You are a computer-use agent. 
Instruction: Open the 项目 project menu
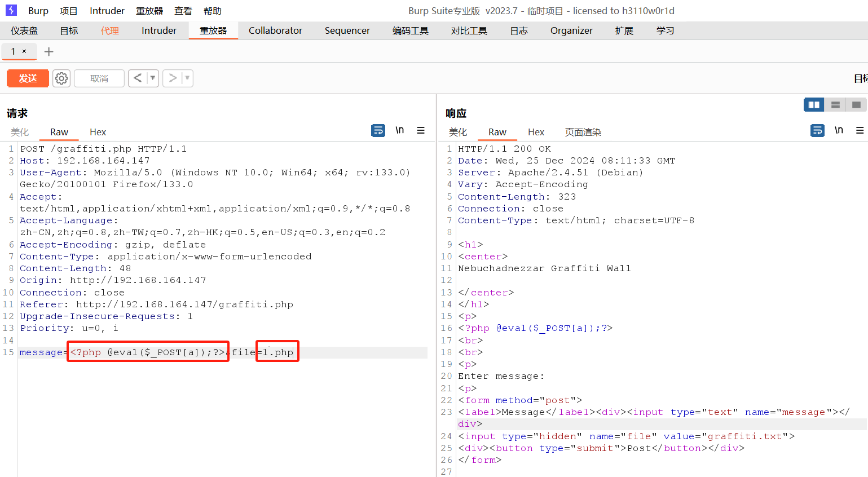pos(69,11)
